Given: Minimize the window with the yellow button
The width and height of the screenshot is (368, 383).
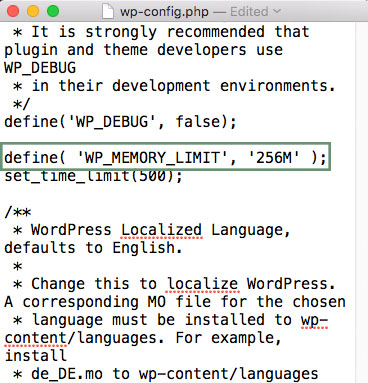Looking at the screenshot, I should [x=33, y=11].
